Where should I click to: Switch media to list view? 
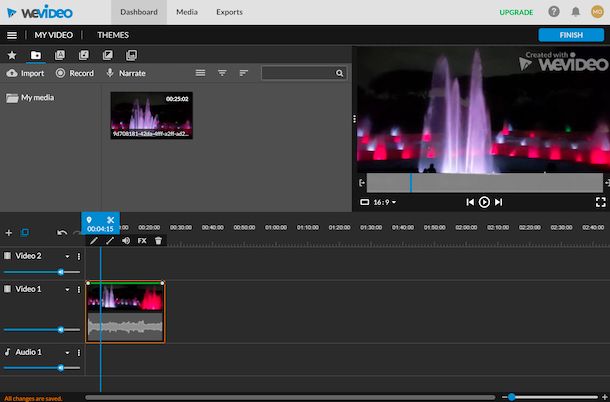coord(200,73)
